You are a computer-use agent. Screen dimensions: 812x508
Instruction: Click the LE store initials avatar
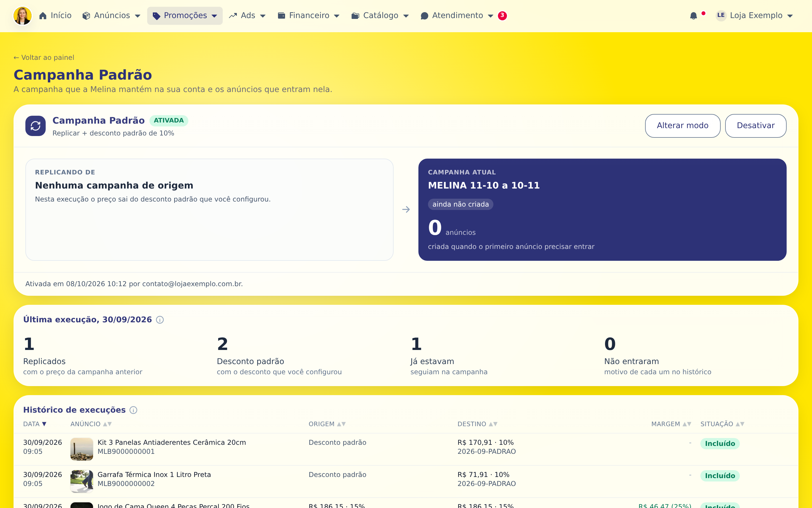coord(721,16)
